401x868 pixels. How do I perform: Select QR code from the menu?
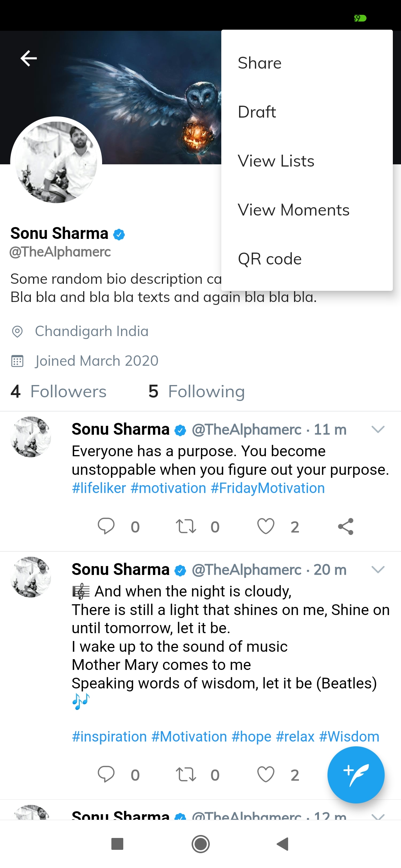[x=270, y=259]
